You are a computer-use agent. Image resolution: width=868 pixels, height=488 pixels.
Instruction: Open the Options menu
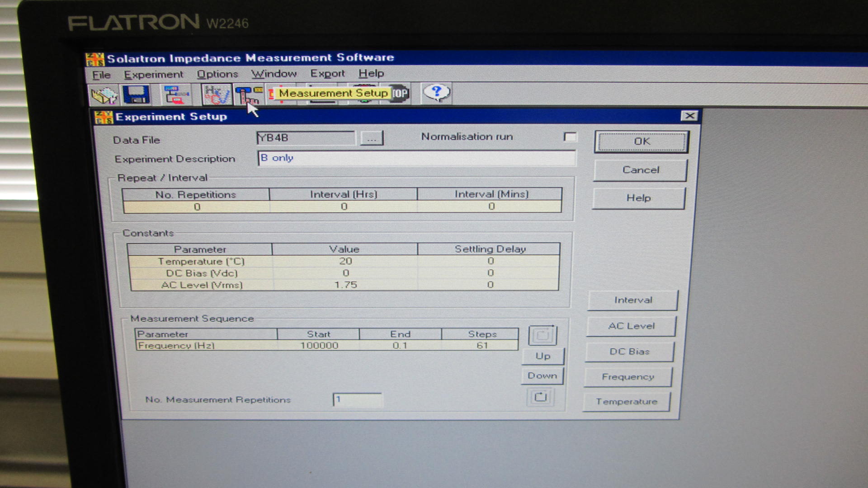pyautogui.click(x=218, y=74)
